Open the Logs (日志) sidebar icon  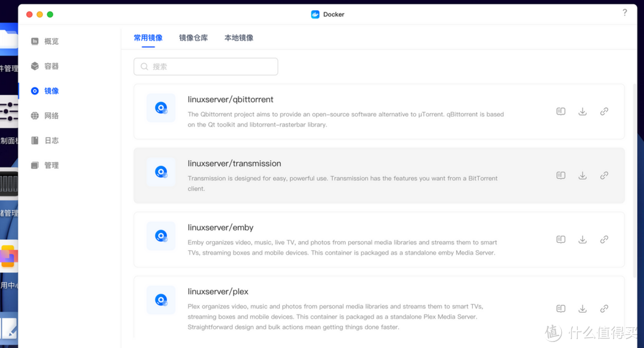click(x=35, y=140)
